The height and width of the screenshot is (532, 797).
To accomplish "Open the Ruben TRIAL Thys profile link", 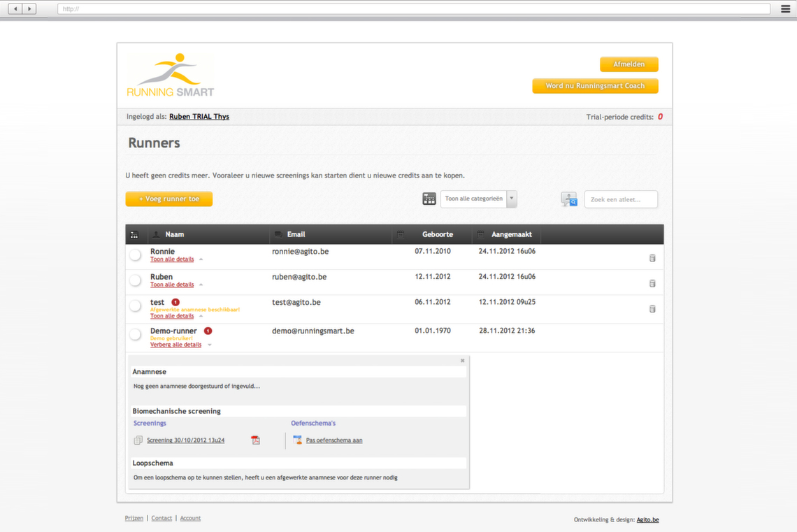I will coord(199,116).
